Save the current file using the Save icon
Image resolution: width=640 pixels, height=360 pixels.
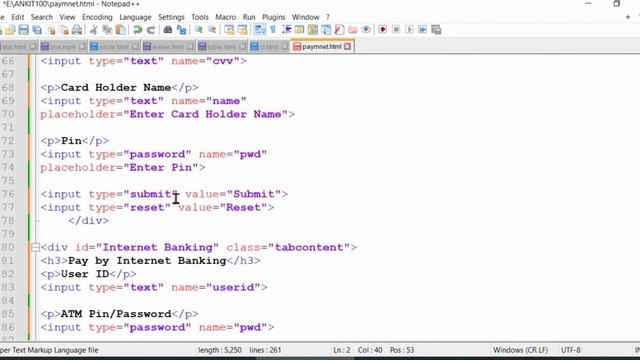(x=24, y=30)
